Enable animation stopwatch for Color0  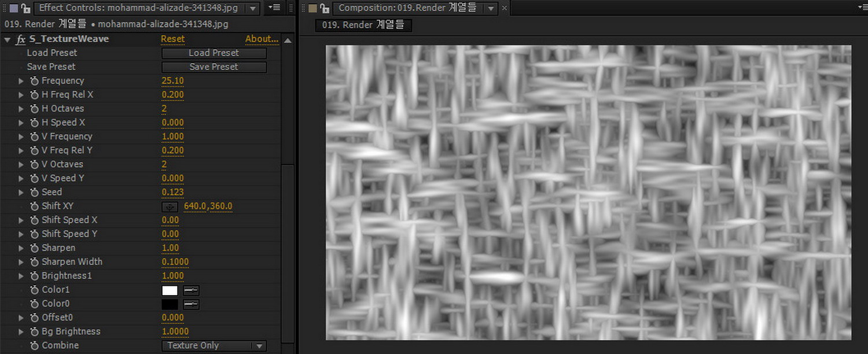34,304
